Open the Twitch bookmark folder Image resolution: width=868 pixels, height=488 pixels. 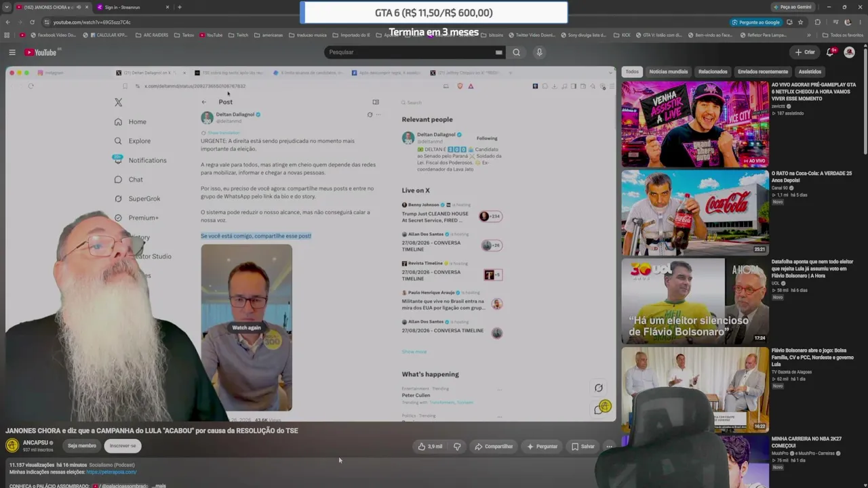238,35
